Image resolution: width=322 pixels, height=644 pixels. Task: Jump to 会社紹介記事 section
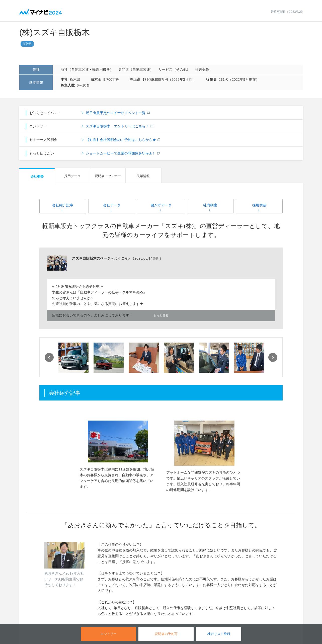pos(63,206)
